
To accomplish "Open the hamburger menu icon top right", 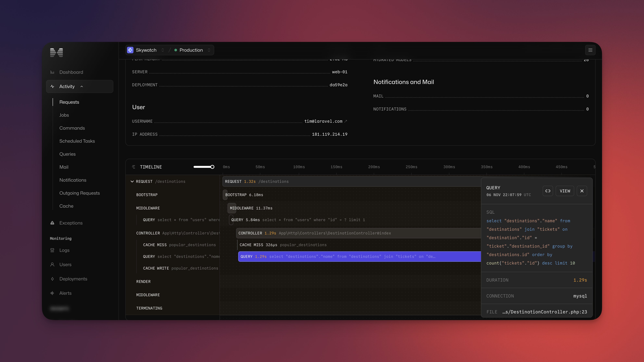I will pyautogui.click(x=590, y=50).
